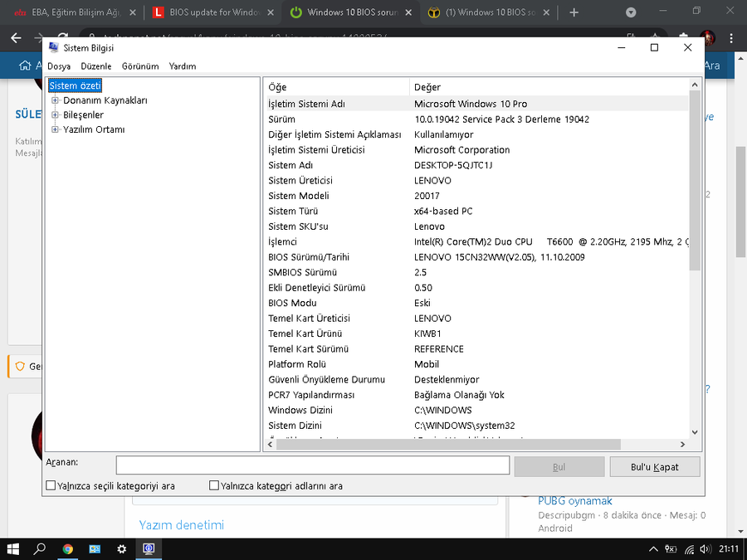Go back using browser back arrow

coord(16,39)
